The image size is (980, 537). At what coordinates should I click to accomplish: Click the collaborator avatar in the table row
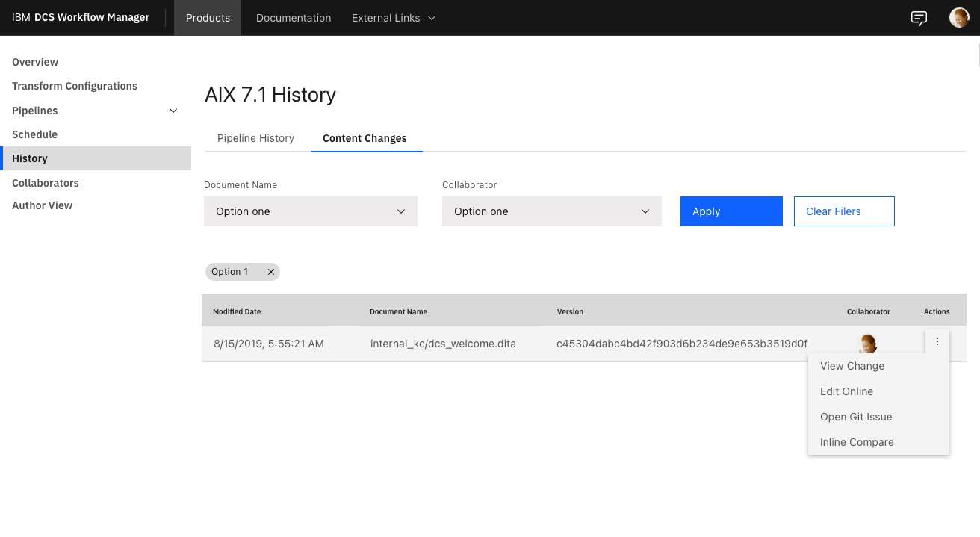pos(867,344)
